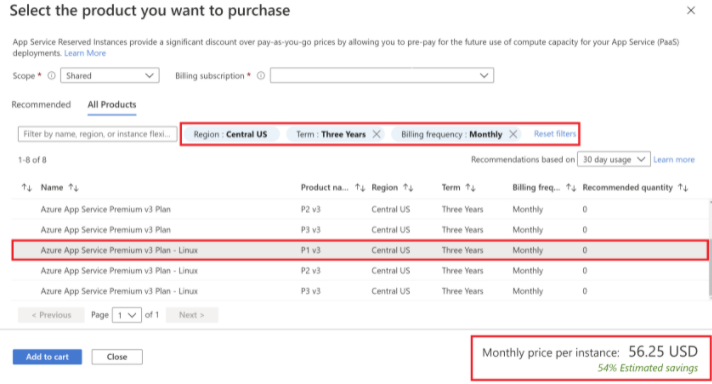The width and height of the screenshot is (712, 384).
Task: Open the Learn more link beside usage dropdown
Action: click(674, 160)
